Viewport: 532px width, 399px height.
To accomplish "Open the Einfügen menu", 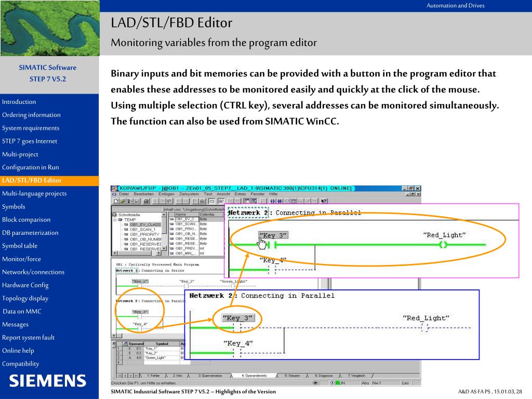I will point(166,194).
